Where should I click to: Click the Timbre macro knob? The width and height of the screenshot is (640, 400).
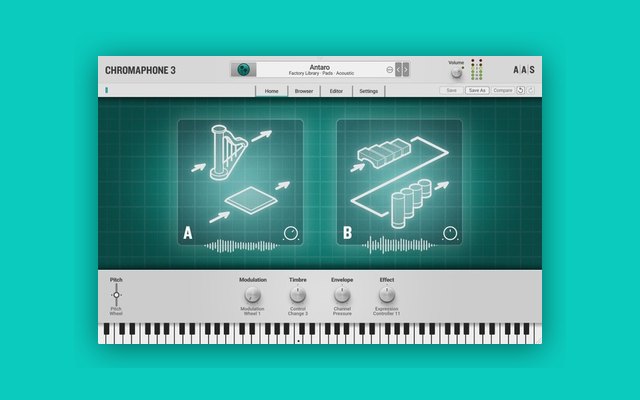tap(298, 294)
